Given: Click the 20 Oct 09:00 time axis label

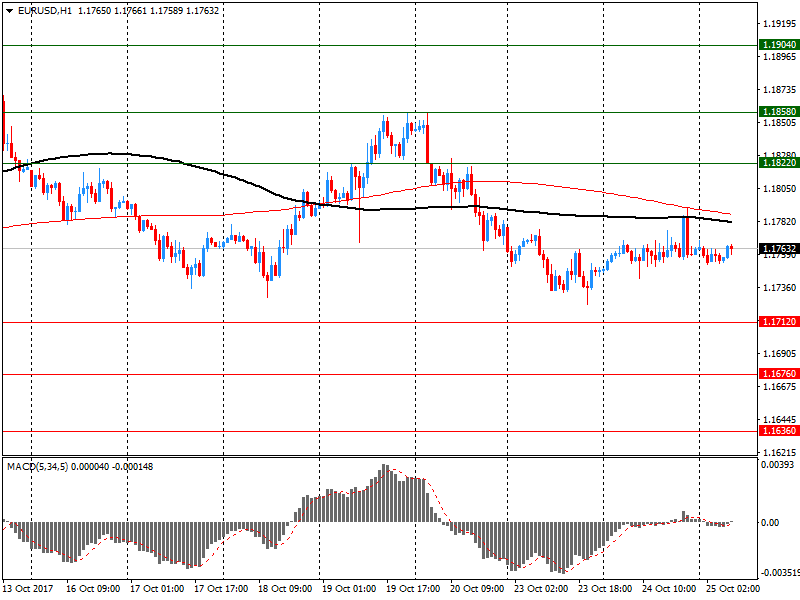Looking at the screenshot, I should (477, 589).
